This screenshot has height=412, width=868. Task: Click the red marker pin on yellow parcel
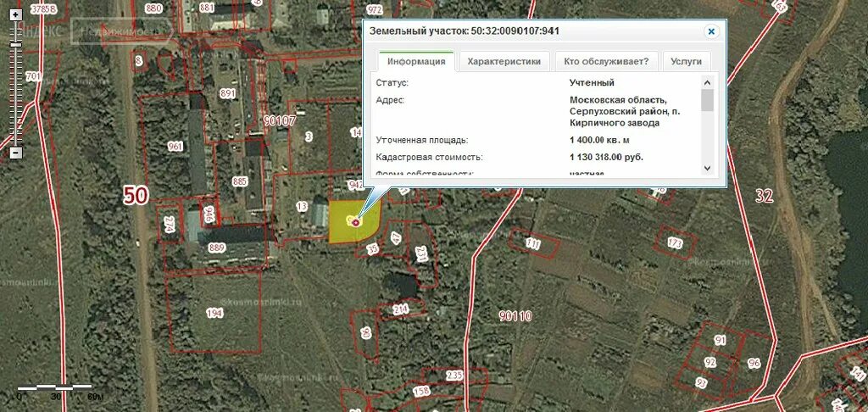point(355,222)
